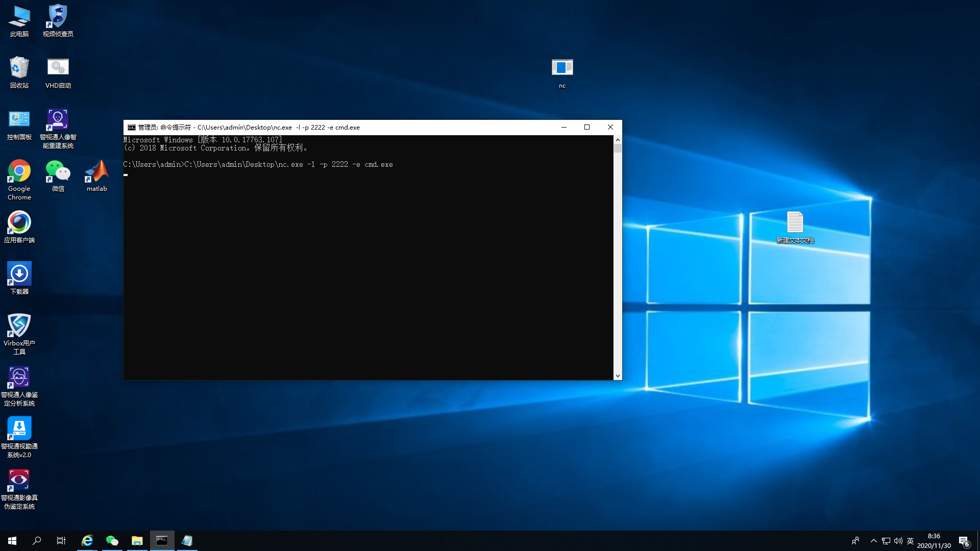Open the 下载器 downloader shortcut
980x551 pixels.
tap(19, 274)
